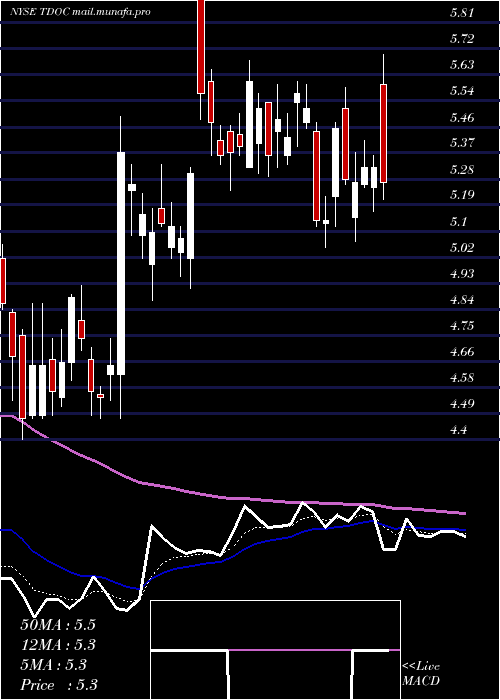This screenshot has height=700, width=500.
Task: Click the 4.84 price axis label
Action: click(462, 300)
